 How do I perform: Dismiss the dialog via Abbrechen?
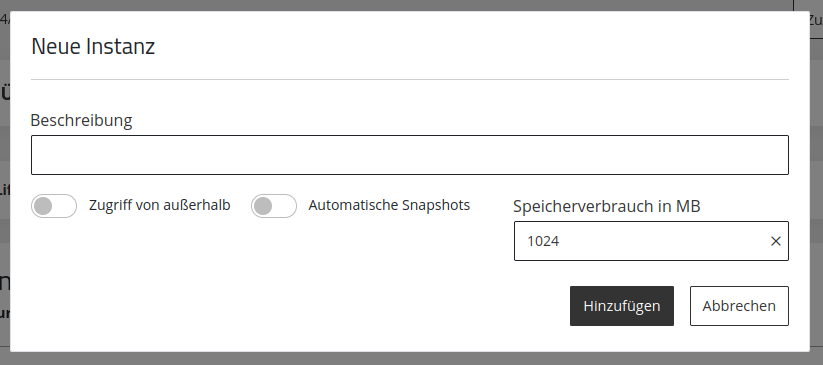pyautogui.click(x=739, y=306)
